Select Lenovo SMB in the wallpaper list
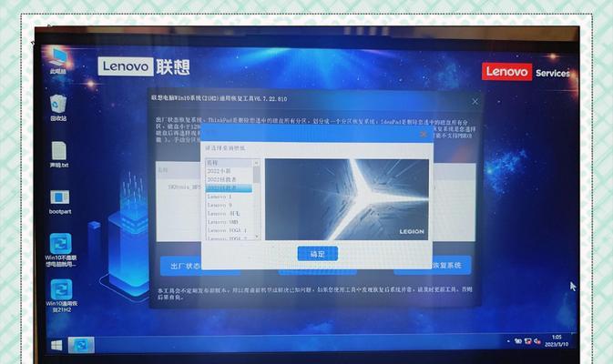The width and height of the screenshot is (613, 364). 230,222
